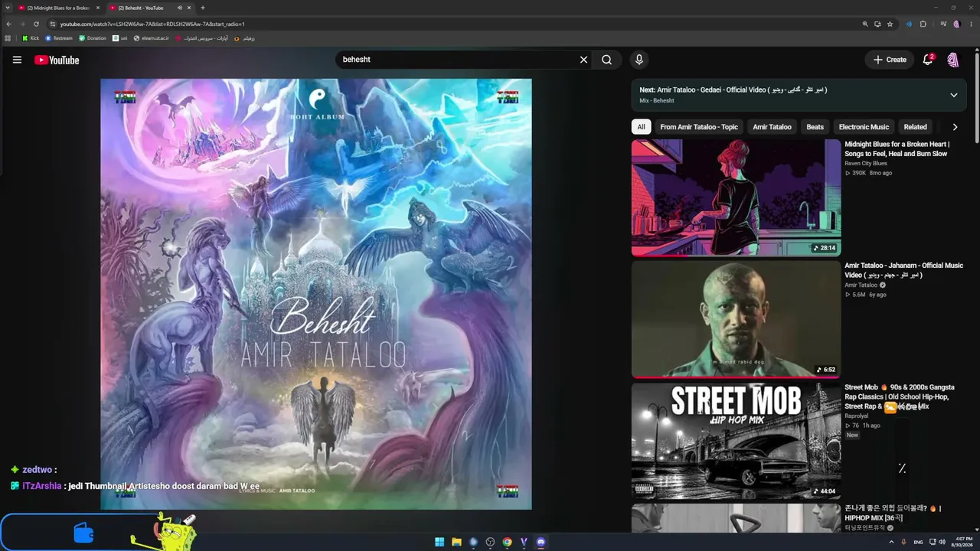Open the tab search dropdown
Screen dimensions: 980x551
[8, 8]
